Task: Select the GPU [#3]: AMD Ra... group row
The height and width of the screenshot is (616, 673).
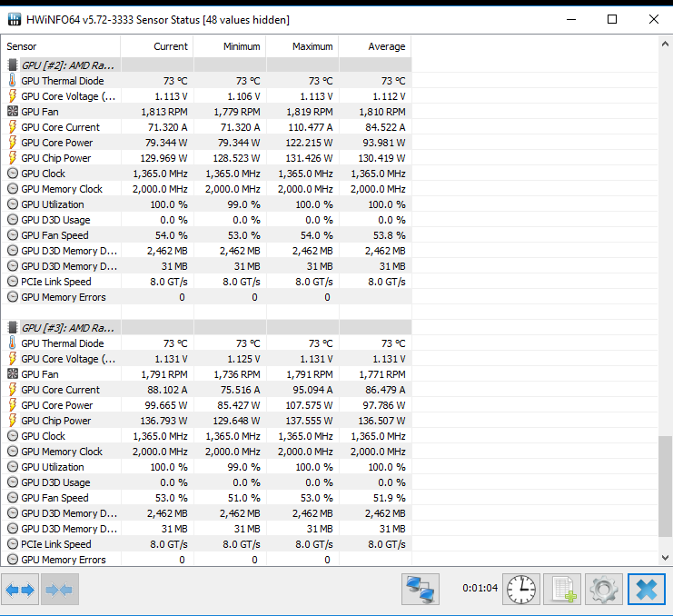Action: (206, 328)
